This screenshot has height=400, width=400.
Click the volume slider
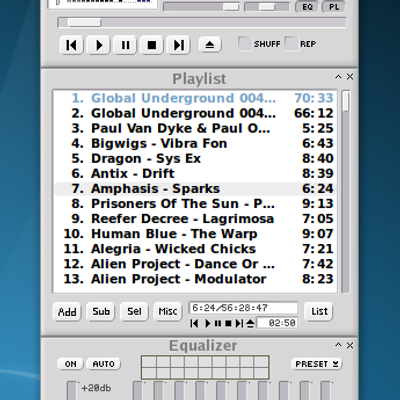(x=201, y=7)
